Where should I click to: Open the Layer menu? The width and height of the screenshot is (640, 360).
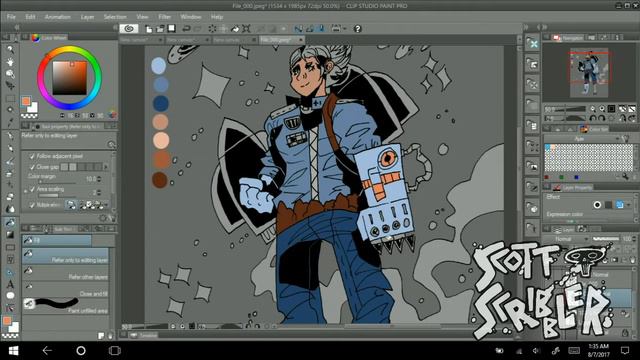click(x=87, y=17)
